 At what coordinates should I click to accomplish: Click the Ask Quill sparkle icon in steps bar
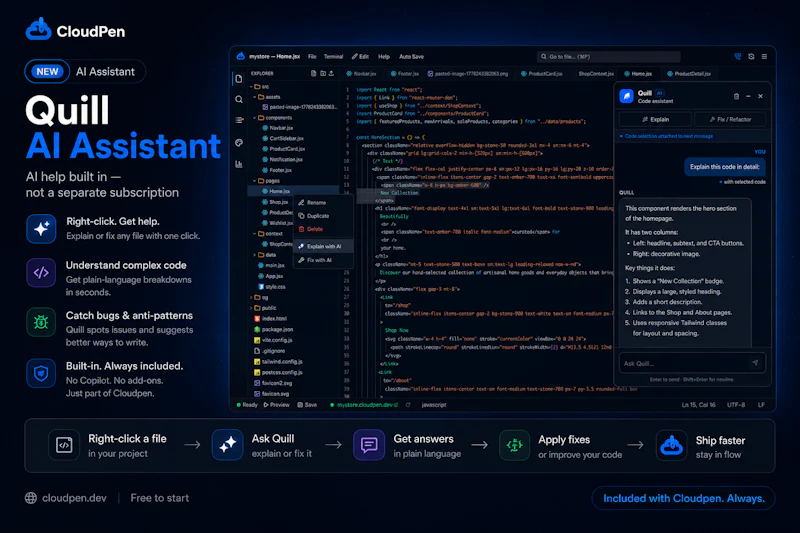coord(228,445)
